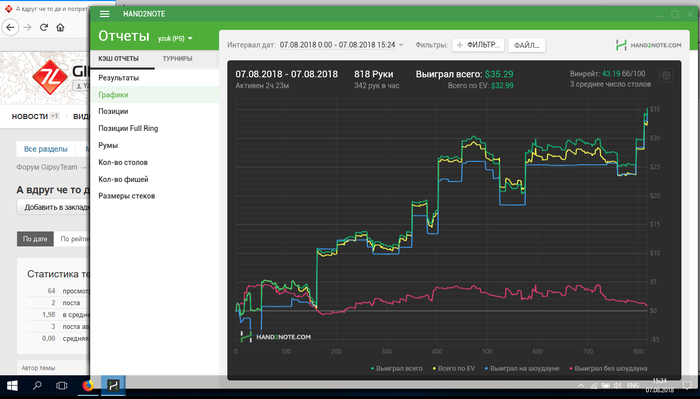Screen dimensions: 700x399
Task: Click the ENG language indicator
Action: (633, 386)
